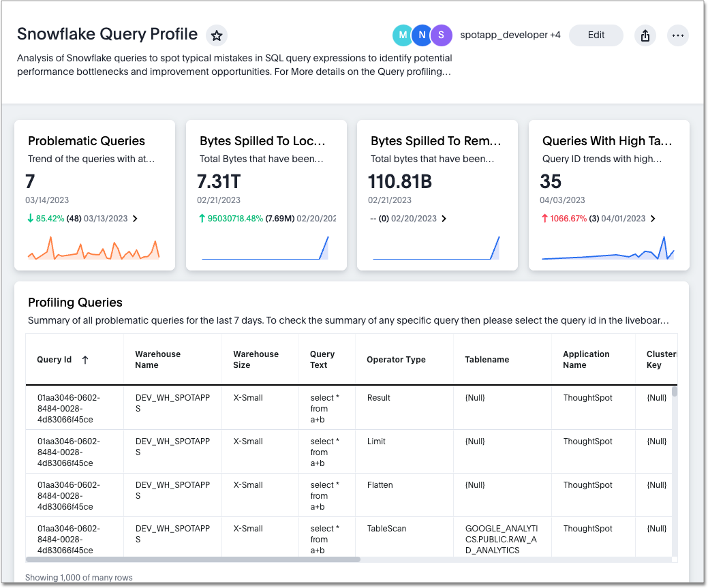Star the Snowflake Query Profile liveboard
The image size is (708, 588).
[216, 35]
